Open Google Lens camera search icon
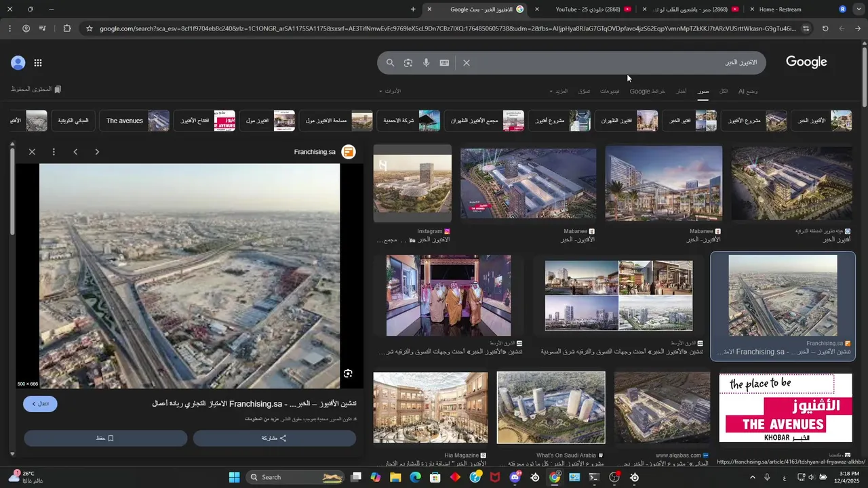868x488 pixels. [x=408, y=63]
